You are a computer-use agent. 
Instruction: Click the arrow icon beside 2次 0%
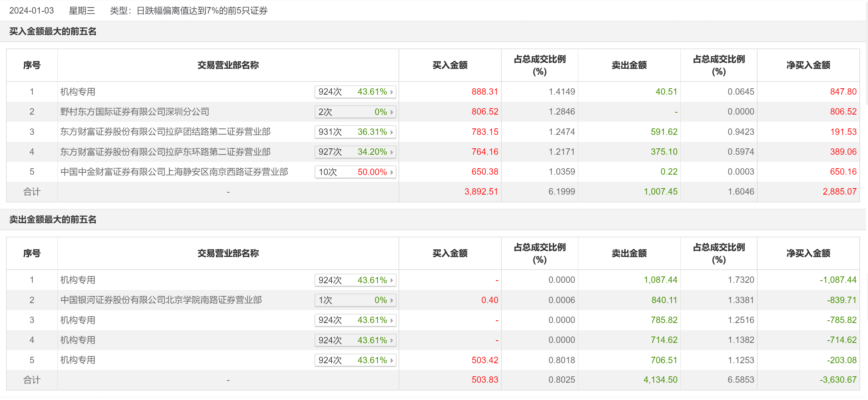[x=392, y=112]
